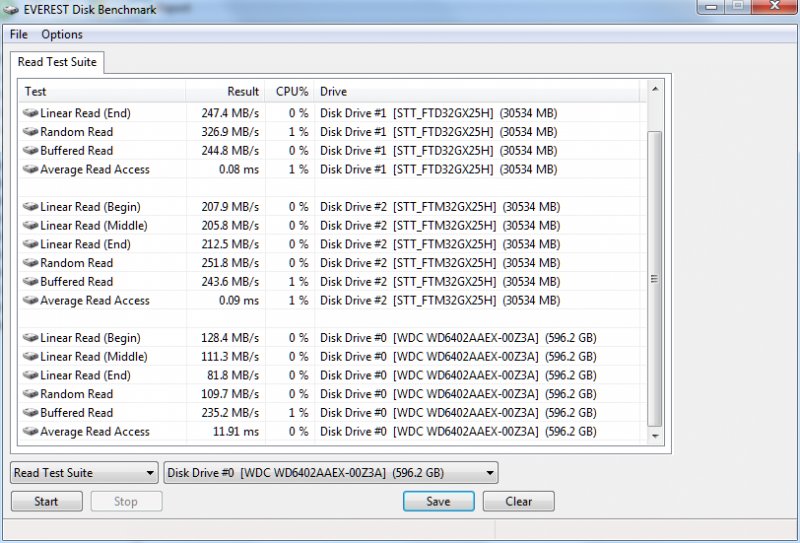This screenshot has height=543, width=800.
Task: Sort by the CPU% column header
Action: pos(292,91)
